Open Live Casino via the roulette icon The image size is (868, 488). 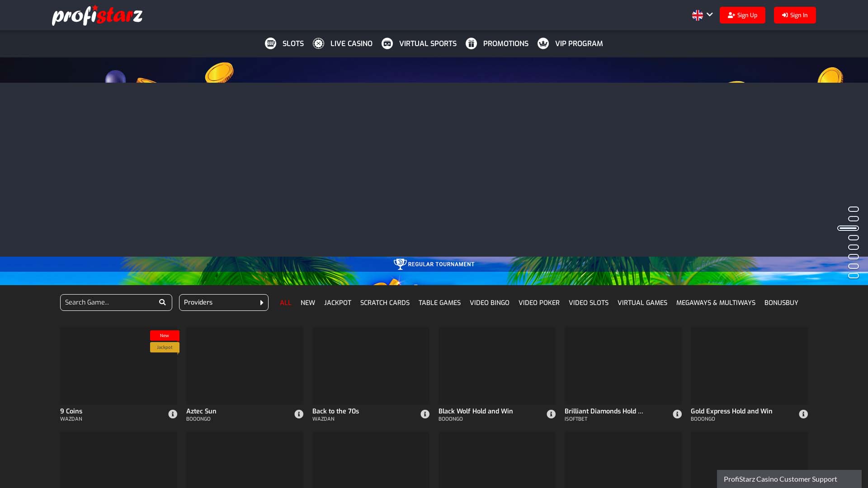[x=318, y=43]
